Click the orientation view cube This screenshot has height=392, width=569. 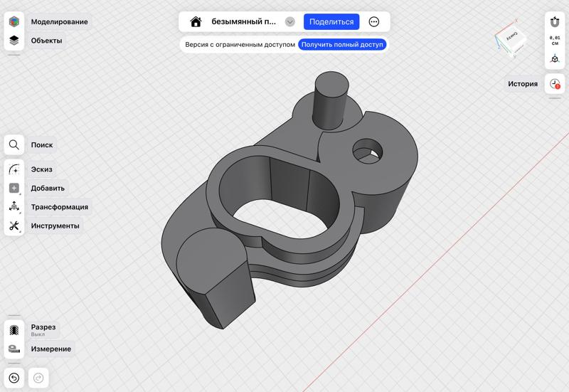(511, 40)
